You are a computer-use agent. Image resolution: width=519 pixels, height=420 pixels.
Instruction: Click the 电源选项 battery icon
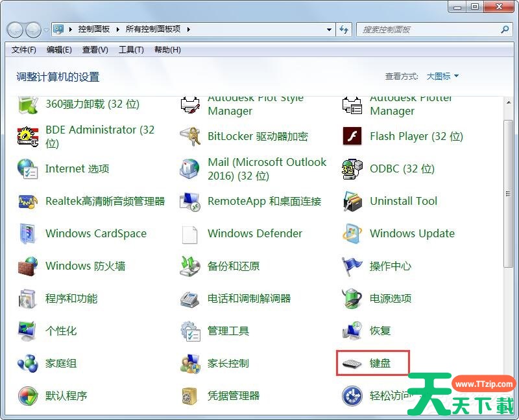352,298
